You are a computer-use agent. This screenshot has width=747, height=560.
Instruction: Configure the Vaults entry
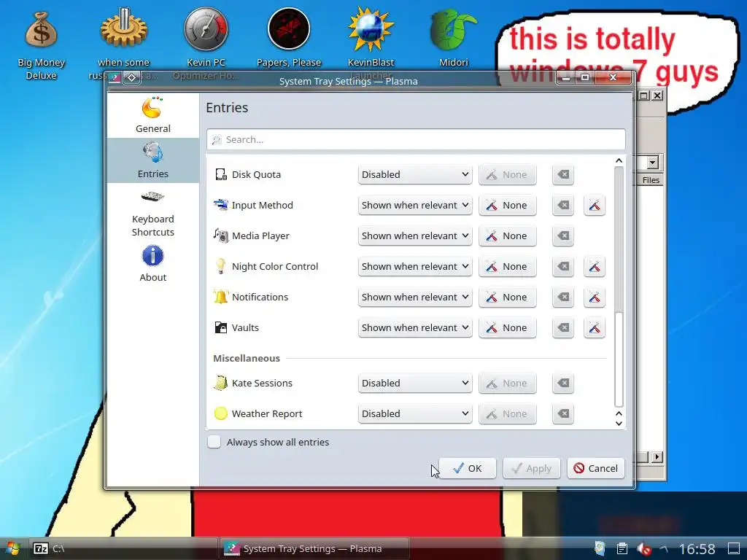pos(595,327)
